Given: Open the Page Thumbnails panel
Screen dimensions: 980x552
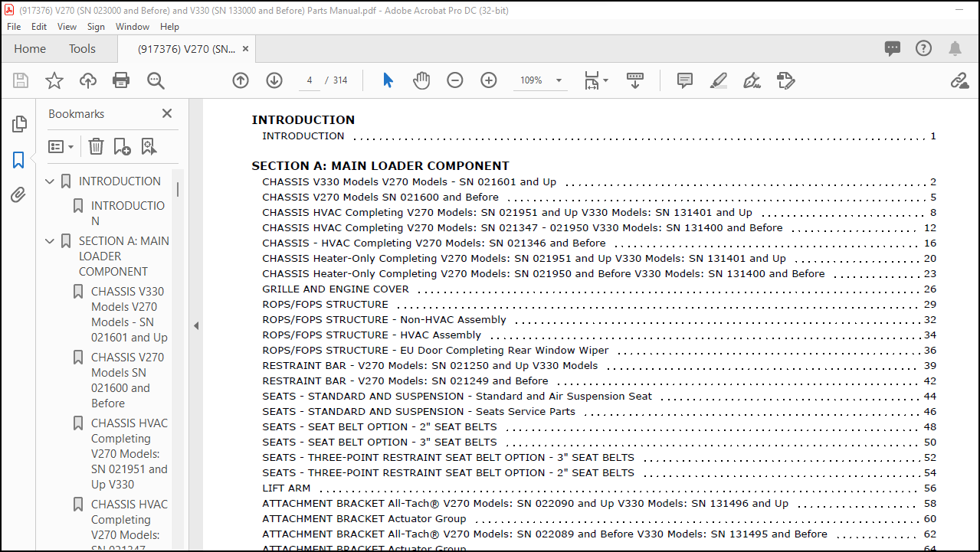Looking at the screenshot, I should [19, 124].
